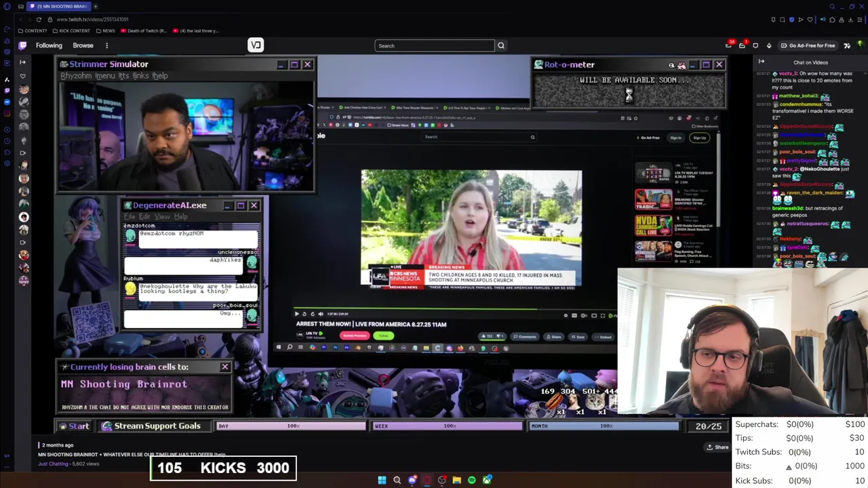Click Go Ad-Free for Free button
Image resolution: width=868 pixels, height=488 pixels.
tap(808, 45)
